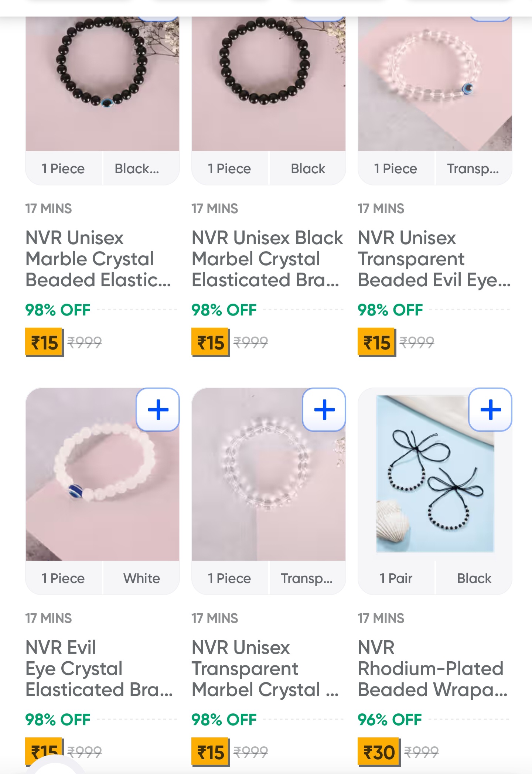
Task: Open NVR Evil Eye Crystal Elasticated title
Action: 99,668
